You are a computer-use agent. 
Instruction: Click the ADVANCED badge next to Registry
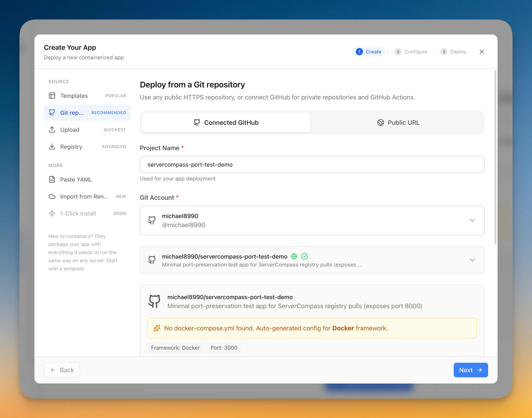pos(114,147)
